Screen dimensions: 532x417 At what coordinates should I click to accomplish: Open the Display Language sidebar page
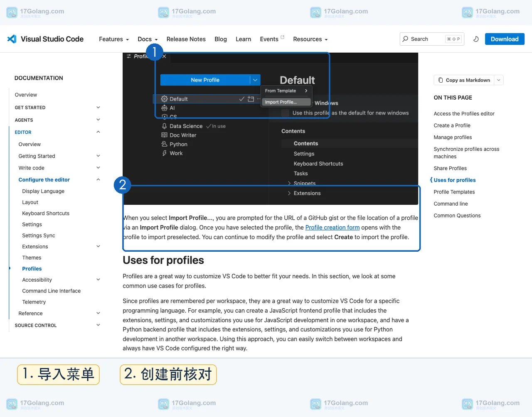pos(43,191)
